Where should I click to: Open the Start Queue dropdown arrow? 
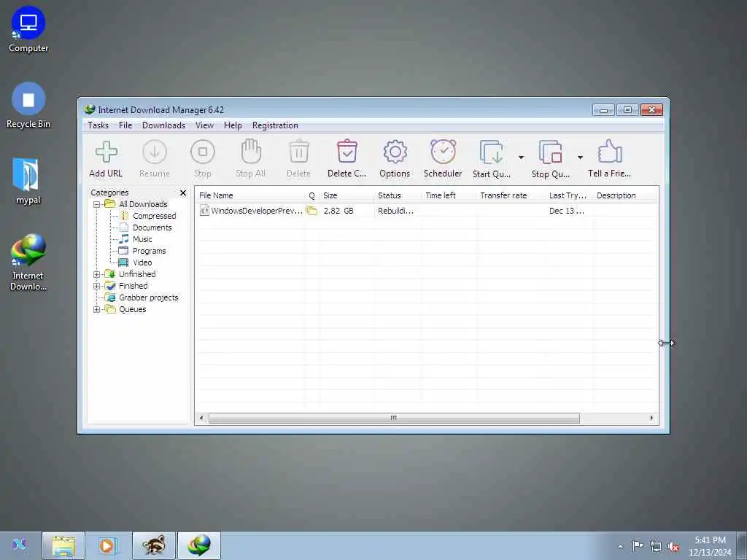click(521, 157)
